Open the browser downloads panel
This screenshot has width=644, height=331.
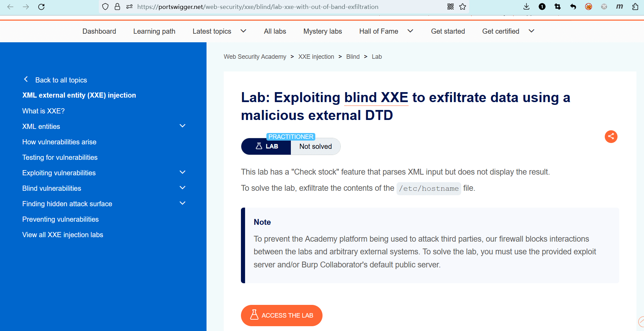pyautogui.click(x=526, y=7)
